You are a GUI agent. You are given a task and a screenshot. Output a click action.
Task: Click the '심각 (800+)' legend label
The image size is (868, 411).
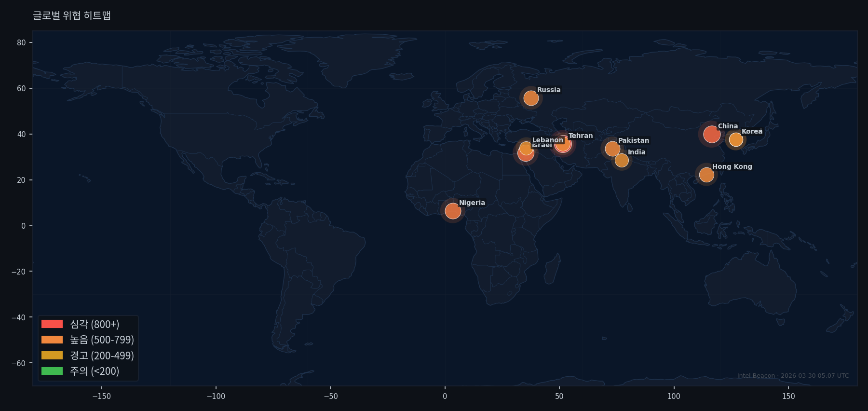(x=95, y=324)
